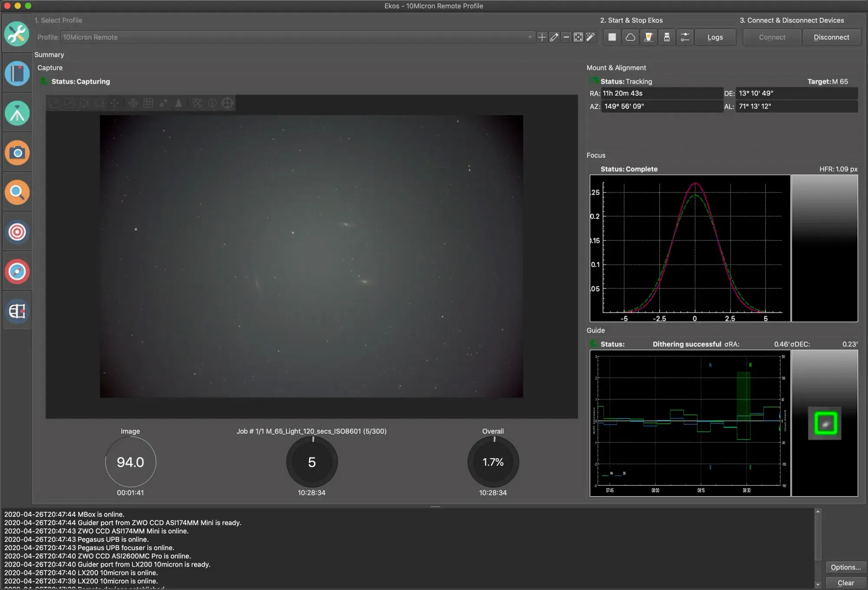Screen dimensions: 868x590
Task: Launch the profile wizard wand icon
Action: point(590,37)
